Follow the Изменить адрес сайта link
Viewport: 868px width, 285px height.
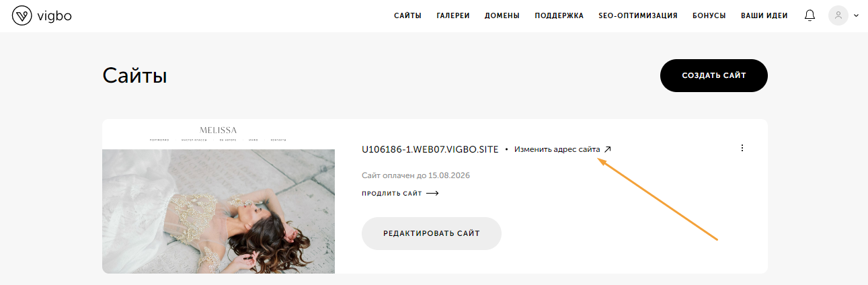[x=557, y=149]
